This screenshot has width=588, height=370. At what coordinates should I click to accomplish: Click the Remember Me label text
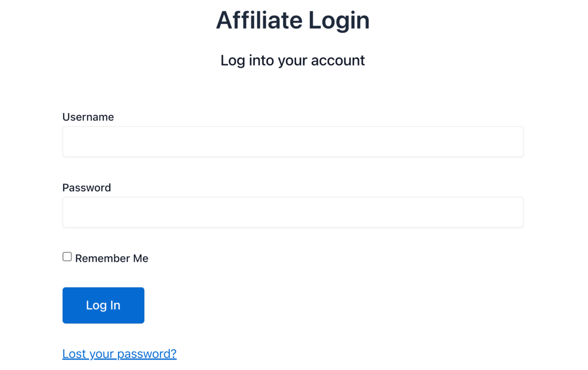tap(111, 258)
